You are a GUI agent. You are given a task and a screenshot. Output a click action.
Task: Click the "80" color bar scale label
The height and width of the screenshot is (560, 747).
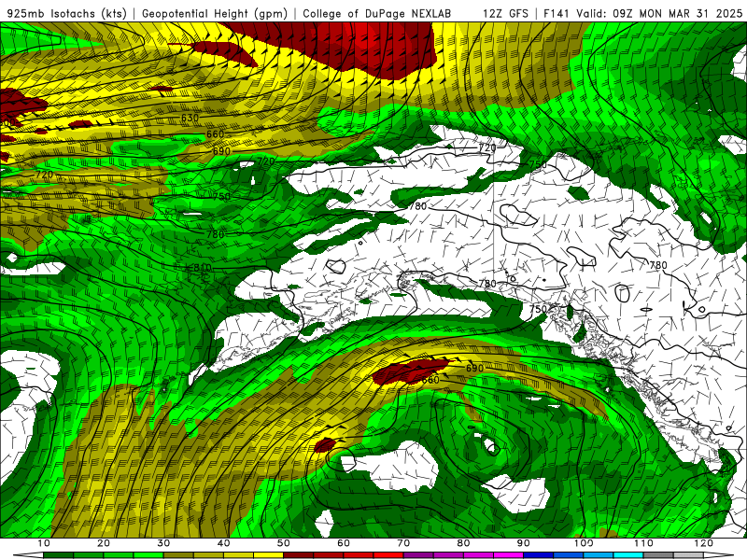(x=463, y=543)
